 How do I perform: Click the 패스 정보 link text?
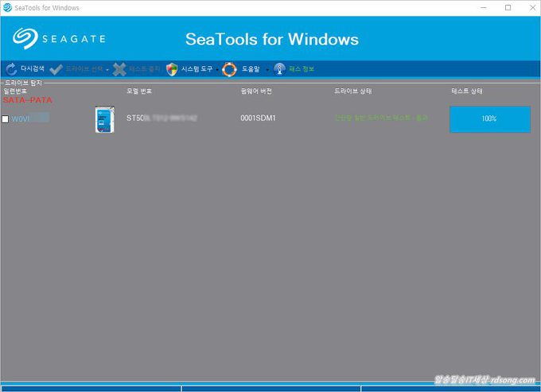coord(302,69)
